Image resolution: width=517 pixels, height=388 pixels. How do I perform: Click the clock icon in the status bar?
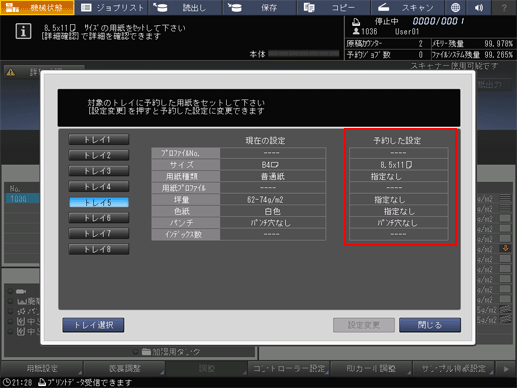pos(6,383)
